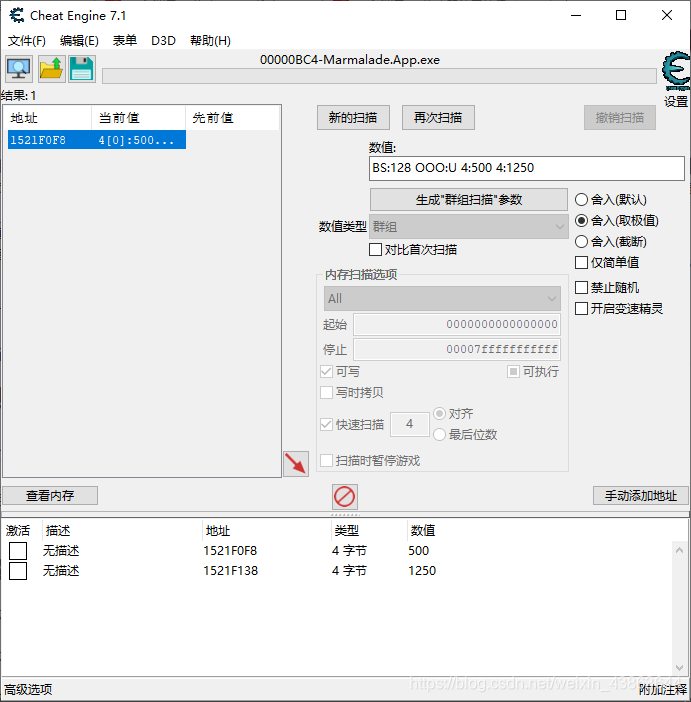Click the 停止 stop address field
The height and width of the screenshot is (702, 691).
[457, 350]
